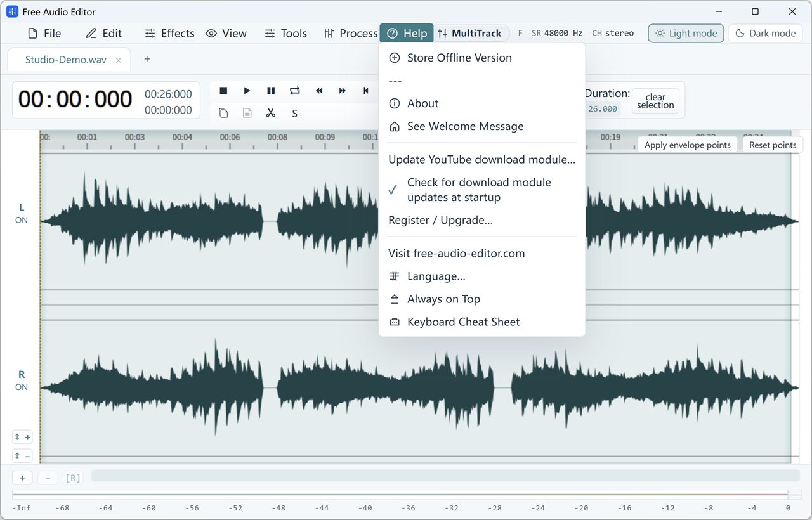
Task: Toggle Always on Top
Action: coord(481,299)
